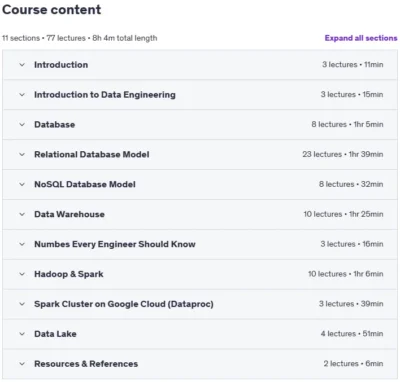Open the Database section chevron
The image size is (400, 382).
coord(22,125)
